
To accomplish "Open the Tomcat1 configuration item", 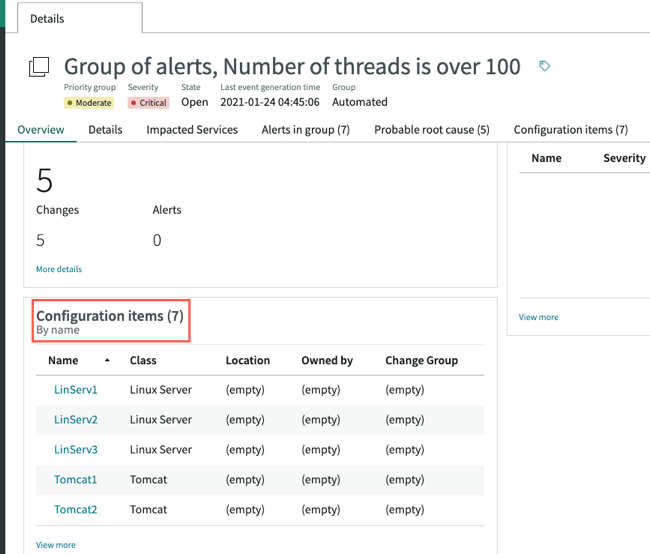I will [75, 479].
